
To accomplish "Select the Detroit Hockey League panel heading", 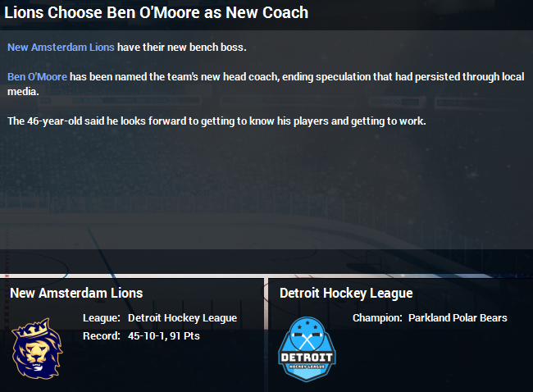I will pos(346,293).
